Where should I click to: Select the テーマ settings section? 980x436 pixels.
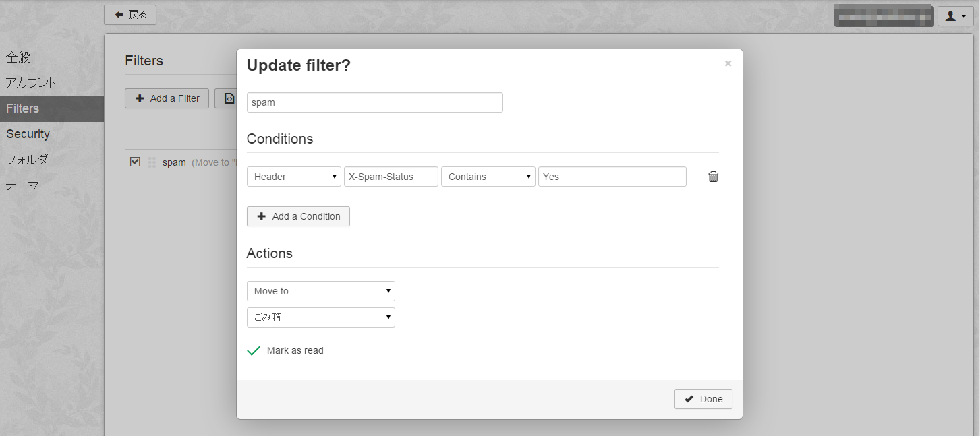point(23,185)
